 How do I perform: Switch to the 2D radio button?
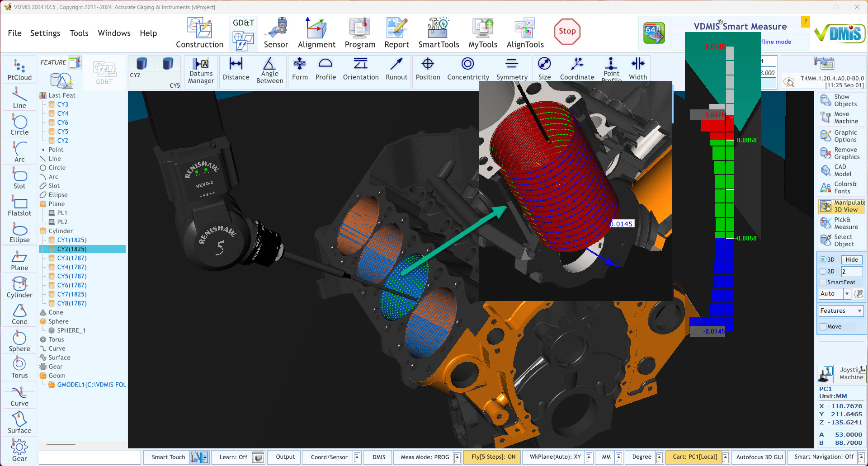click(824, 271)
